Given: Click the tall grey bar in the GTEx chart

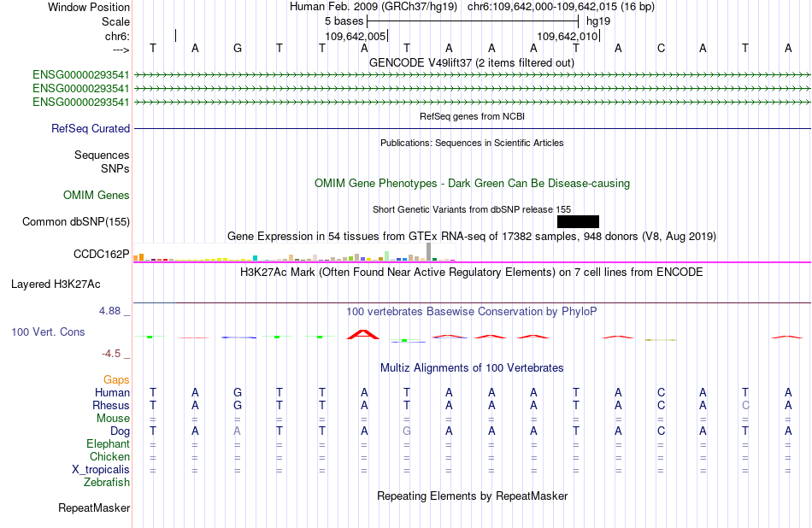Looking at the screenshot, I should tap(429, 251).
